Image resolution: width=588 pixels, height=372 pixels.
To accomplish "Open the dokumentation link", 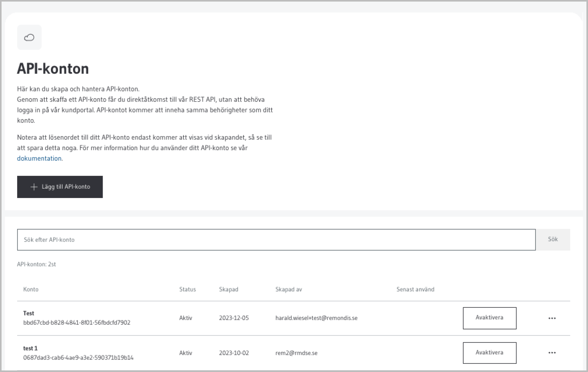I will [39, 158].
